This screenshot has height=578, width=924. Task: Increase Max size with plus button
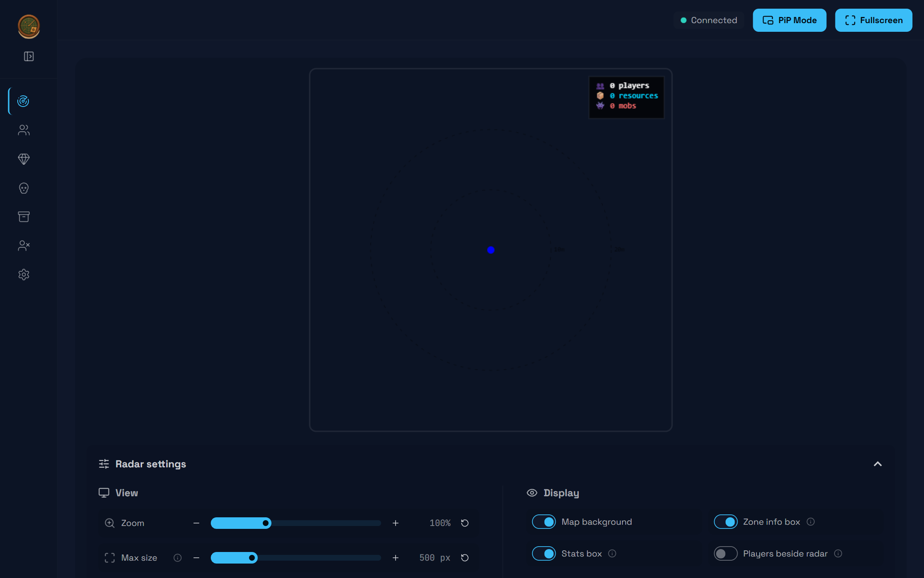(x=396, y=558)
